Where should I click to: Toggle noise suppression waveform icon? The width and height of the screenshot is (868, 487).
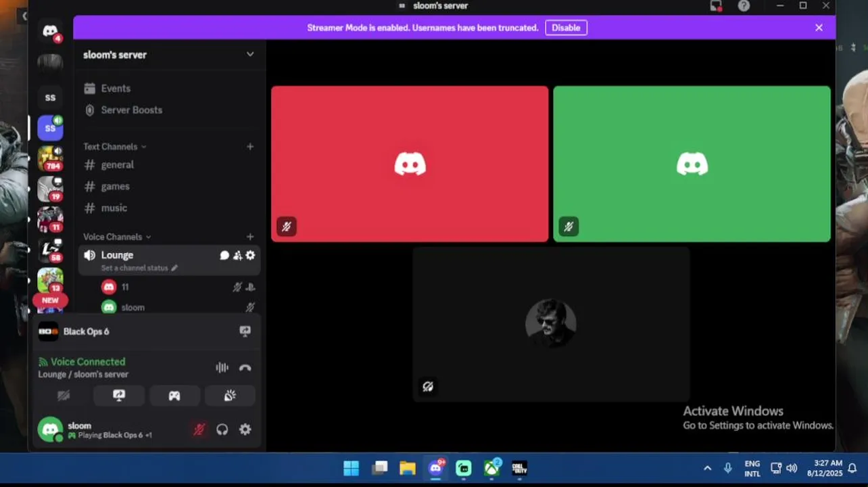click(222, 368)
